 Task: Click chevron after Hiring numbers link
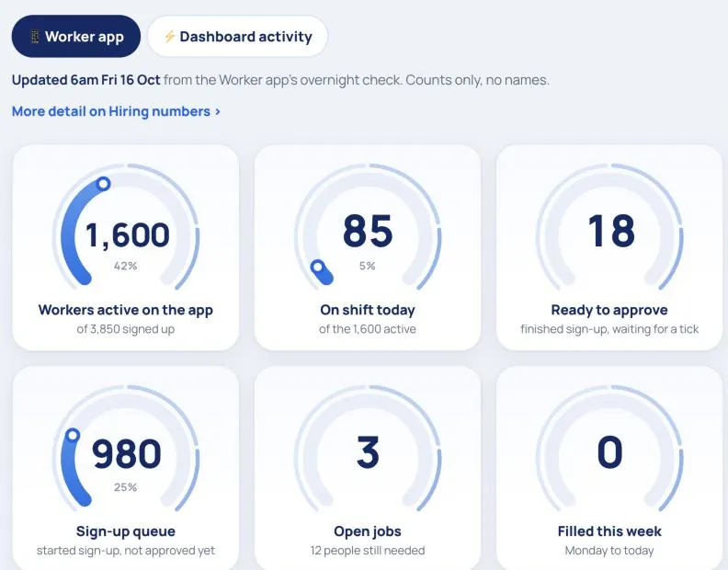click(217, 111)
